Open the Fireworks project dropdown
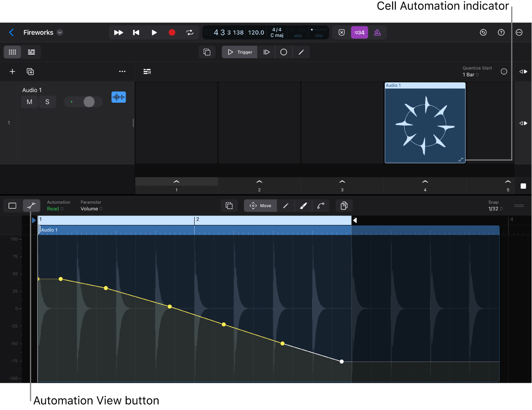The image size is (532, 410). (x=60, y=33)
